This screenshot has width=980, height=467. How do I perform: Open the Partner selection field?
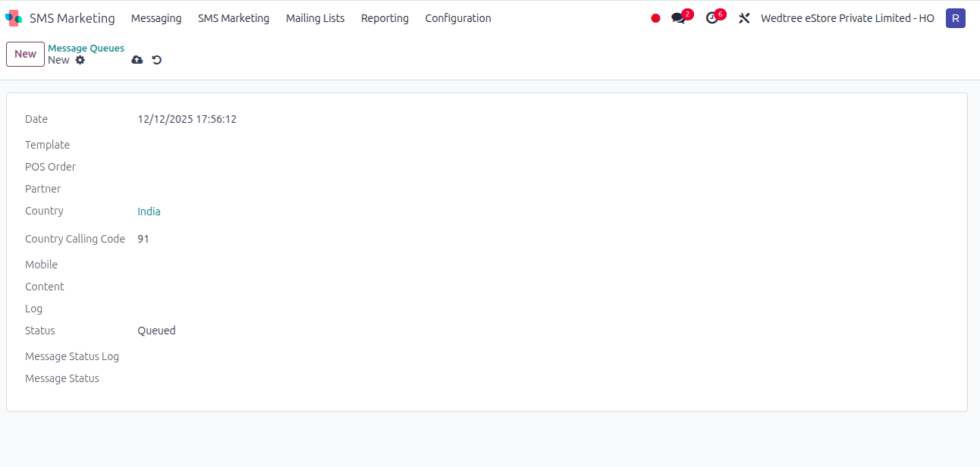pyautogui.click(x=190, y=188)
